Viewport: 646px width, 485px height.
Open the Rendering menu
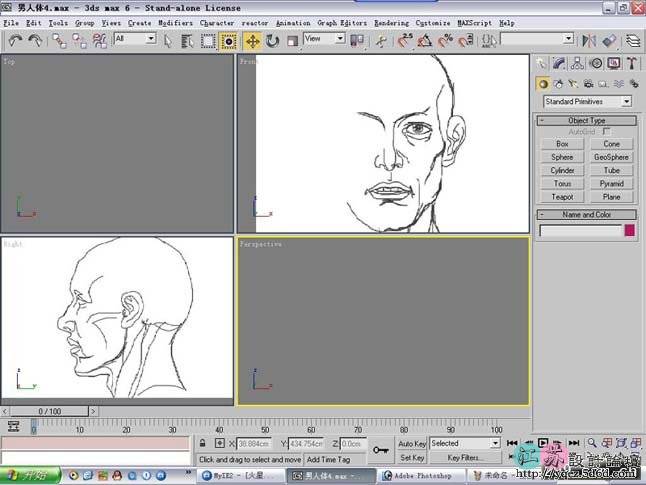pos(391,22)
